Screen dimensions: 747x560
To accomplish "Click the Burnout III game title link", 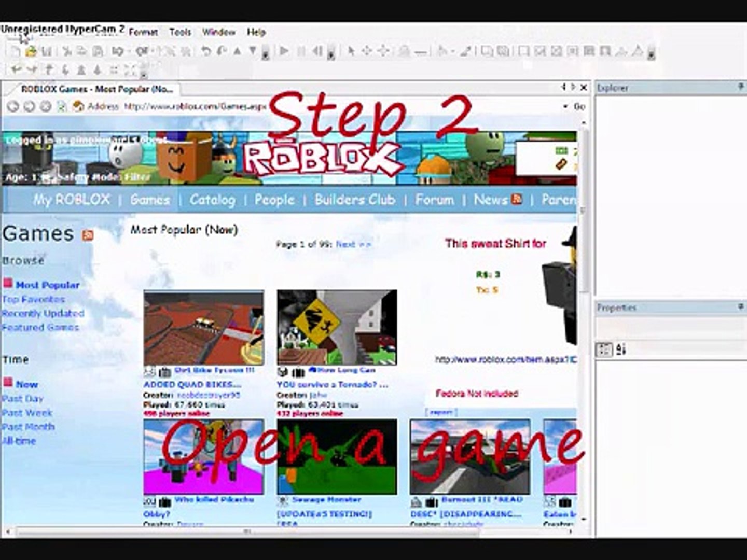I will [x=482, y=500].
